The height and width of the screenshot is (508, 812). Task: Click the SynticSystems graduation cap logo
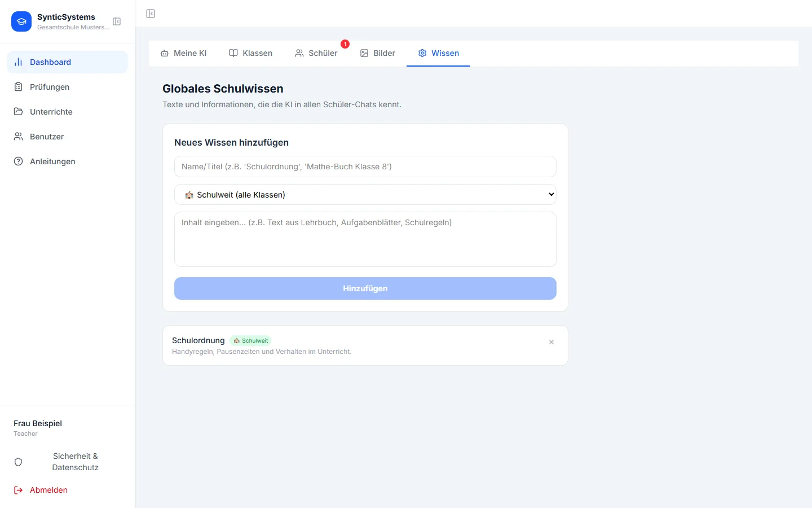(21, 21)
